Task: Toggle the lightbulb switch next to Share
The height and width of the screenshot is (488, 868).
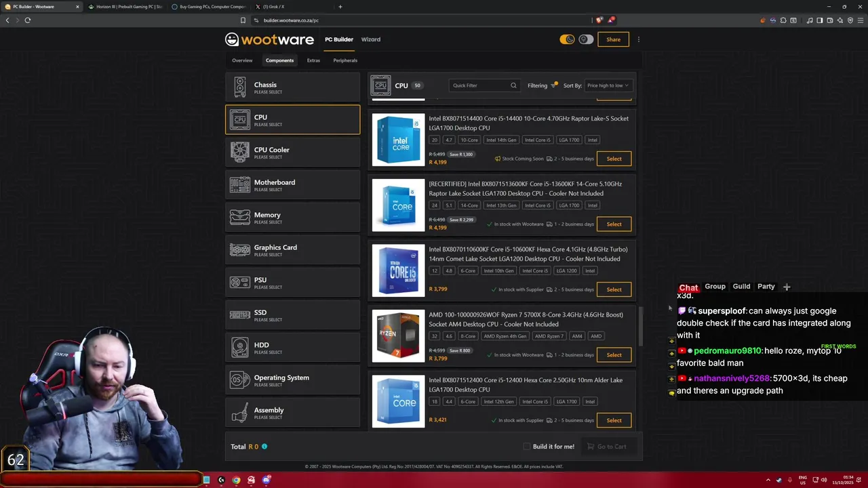Action: pyautogui.click(x=586, y=39)
